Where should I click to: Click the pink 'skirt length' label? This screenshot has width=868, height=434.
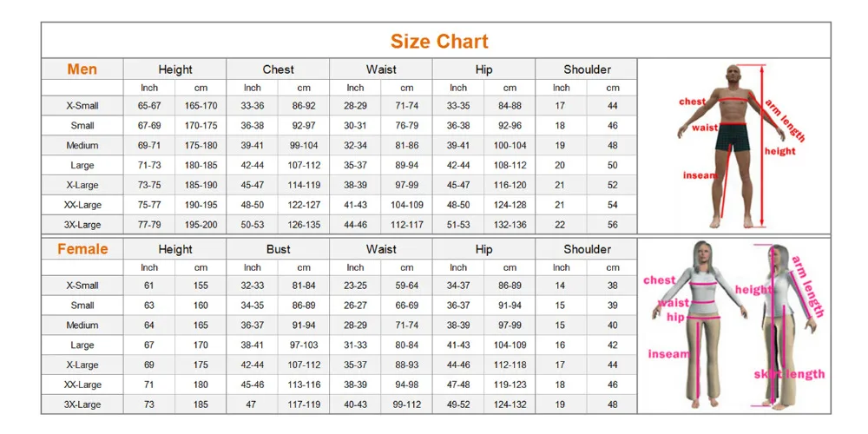click(789, 375)
